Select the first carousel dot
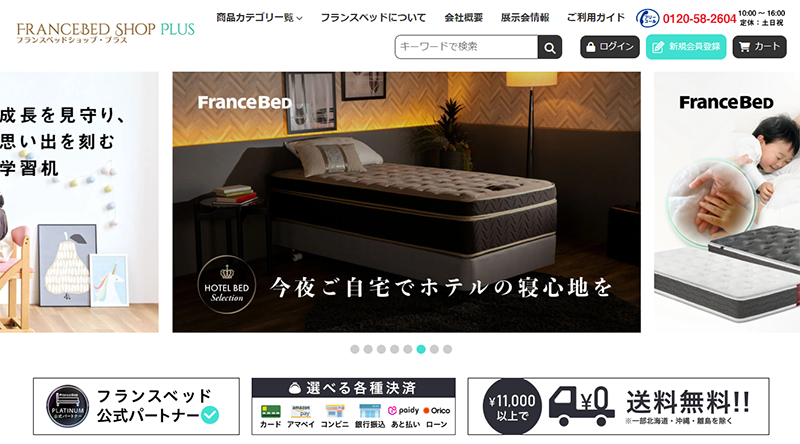This screenshot has width=800, height=444. (x=355, y=349)
